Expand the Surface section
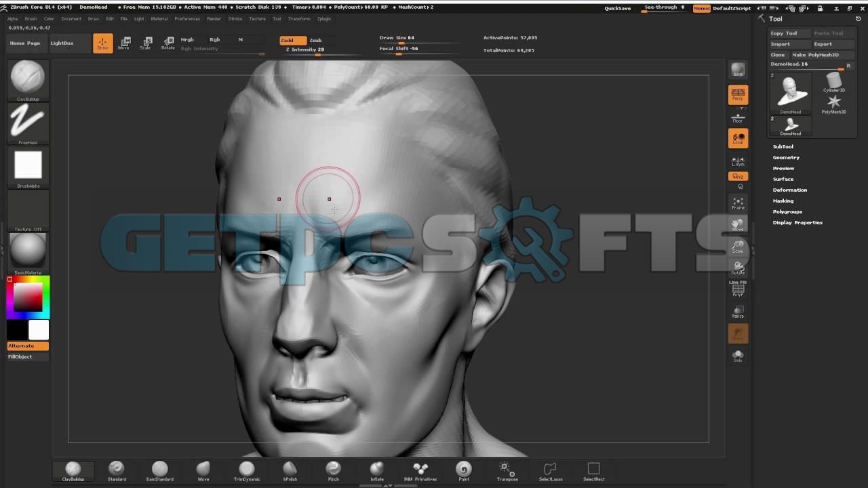868x488 pixels. coord(783,179)
